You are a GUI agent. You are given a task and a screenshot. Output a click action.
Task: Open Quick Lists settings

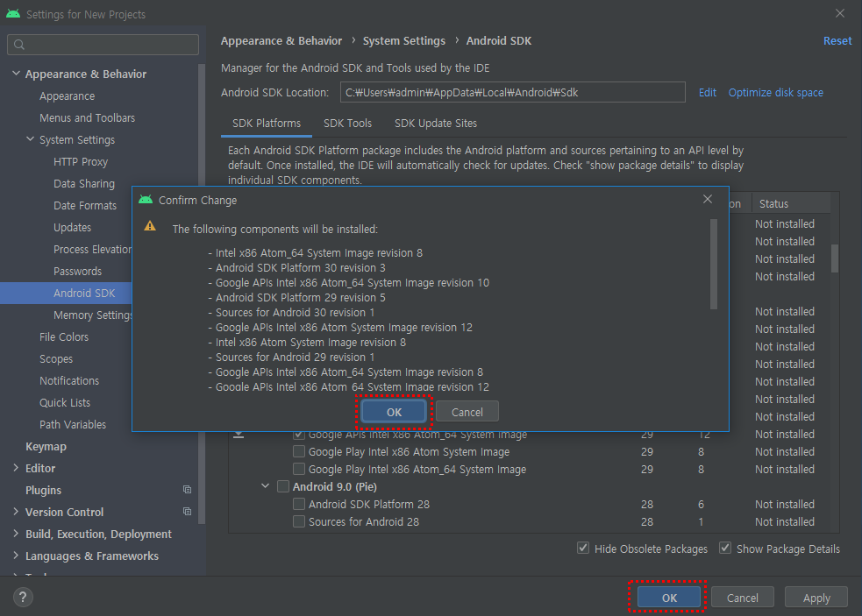click(65, 403)
